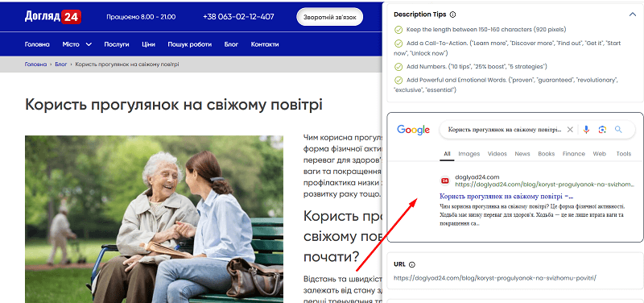The width and height of the screenshot is (644, 303).
Task: Open the Ціни menu item
Action: [x=148, y=44]
